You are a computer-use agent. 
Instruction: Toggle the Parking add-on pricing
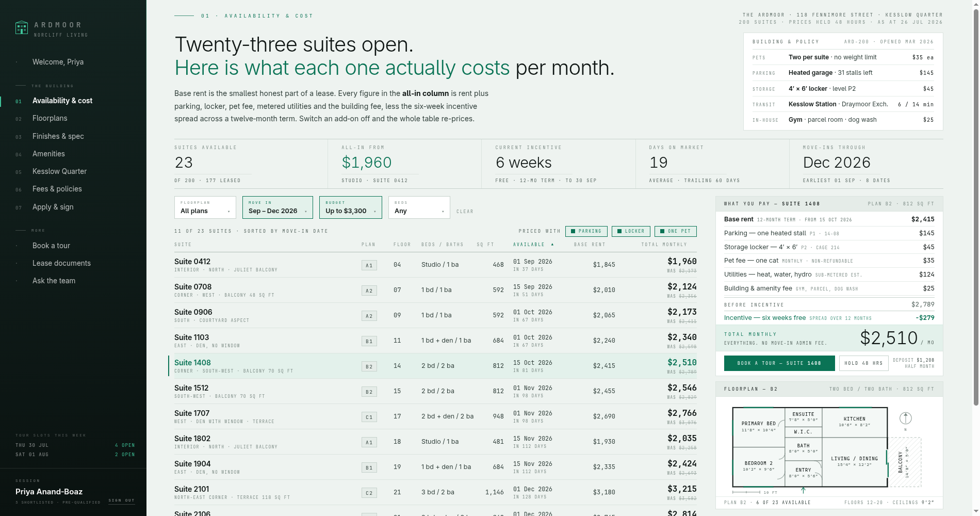tap(586, 231)
